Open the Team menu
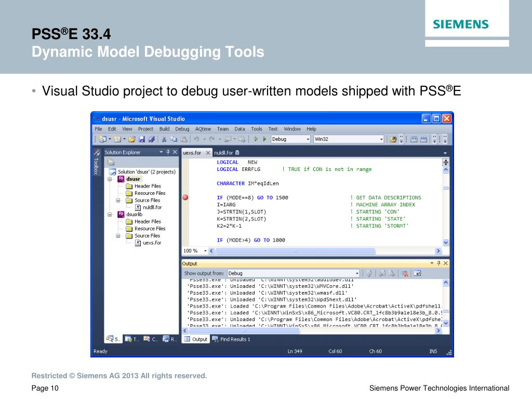 point(223,129)
